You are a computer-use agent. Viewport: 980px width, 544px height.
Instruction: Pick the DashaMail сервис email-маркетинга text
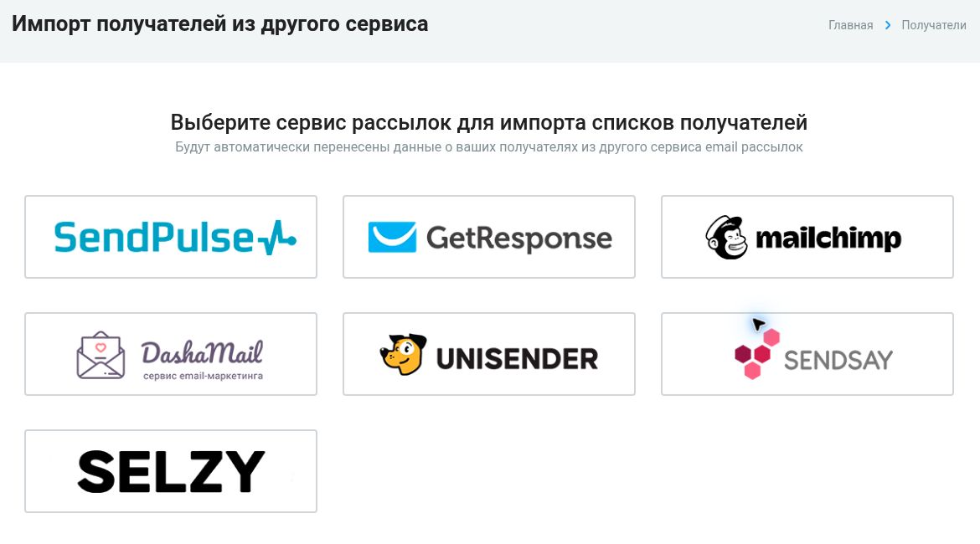(x=204, y=376)
